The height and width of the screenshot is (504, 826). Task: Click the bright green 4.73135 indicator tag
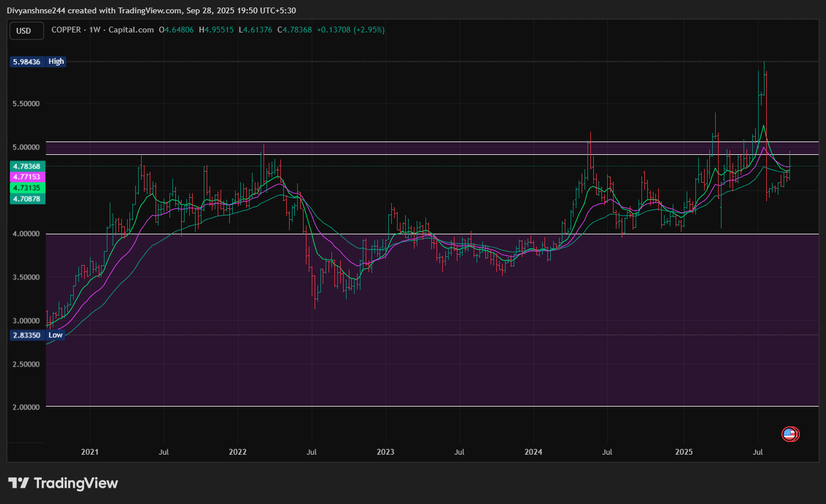[x=27, y=188]
